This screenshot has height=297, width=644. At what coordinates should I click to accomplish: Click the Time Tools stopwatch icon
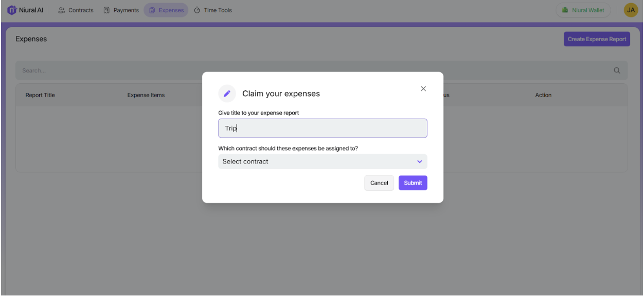pyautogui.click(x=197, y=10)
